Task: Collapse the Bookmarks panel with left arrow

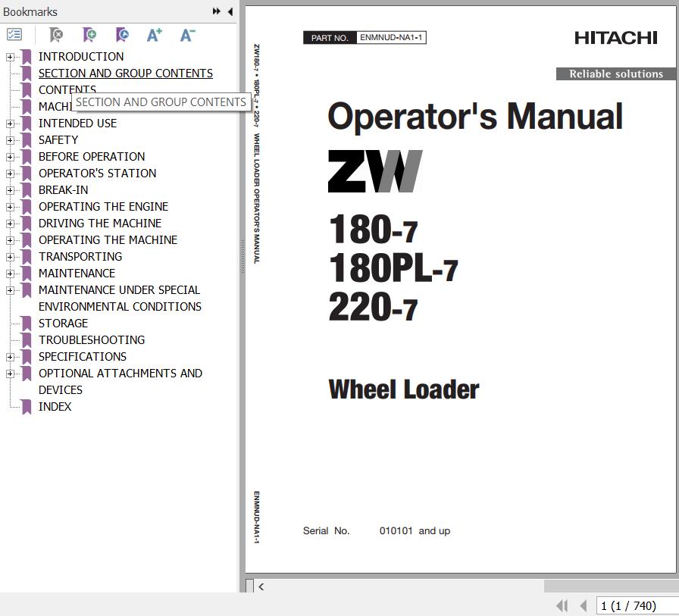Action: click(230, 11)
